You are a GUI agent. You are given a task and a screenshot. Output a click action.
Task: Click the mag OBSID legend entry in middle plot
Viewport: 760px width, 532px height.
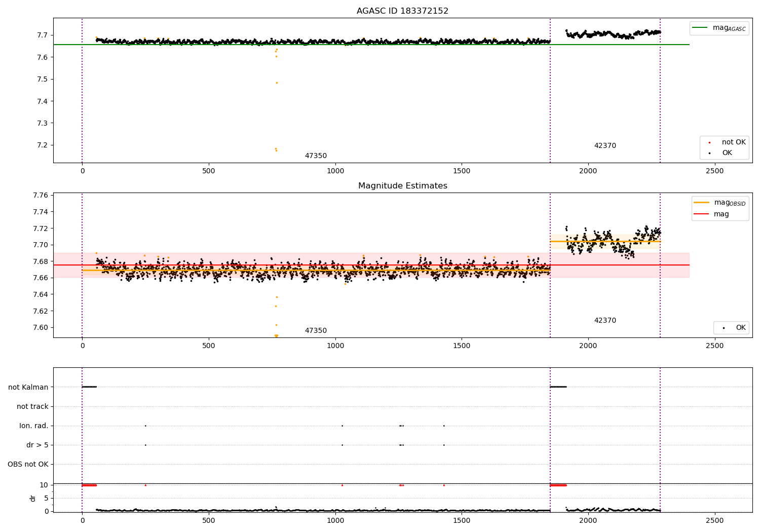[720, 203]
